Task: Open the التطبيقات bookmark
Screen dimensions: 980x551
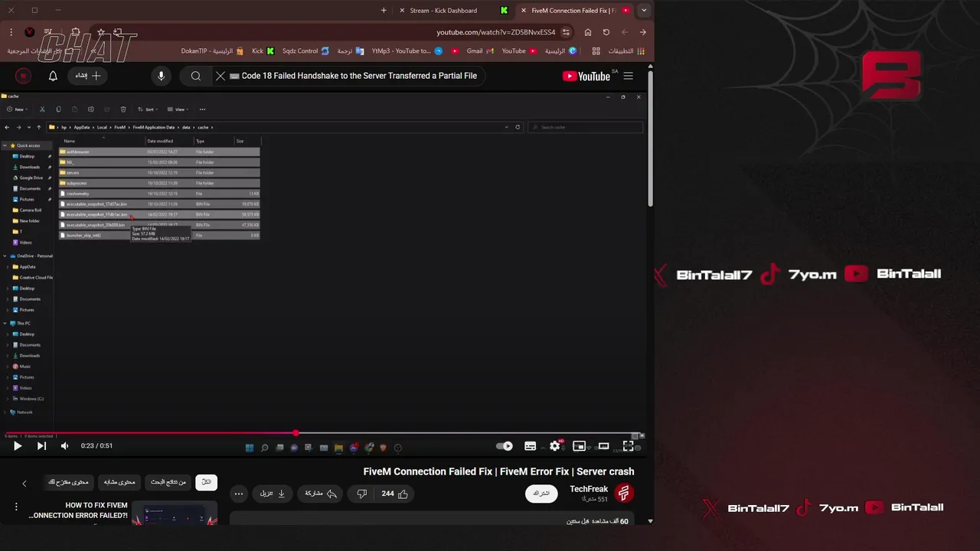Action: pyautogui.click(x=626, y=51)
